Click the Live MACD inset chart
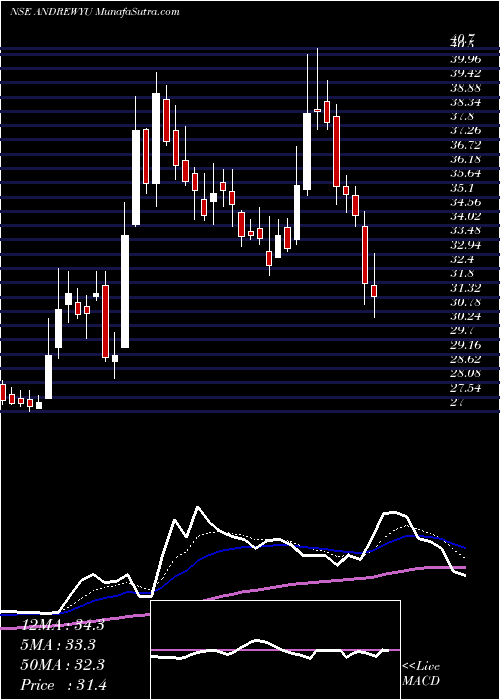This screenshot has width=500, height=700. (x=275, y=650)
